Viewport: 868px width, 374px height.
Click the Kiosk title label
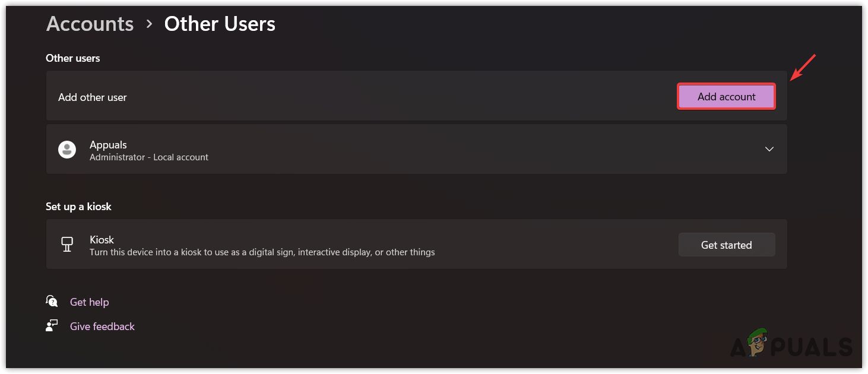tap(102, 240)
